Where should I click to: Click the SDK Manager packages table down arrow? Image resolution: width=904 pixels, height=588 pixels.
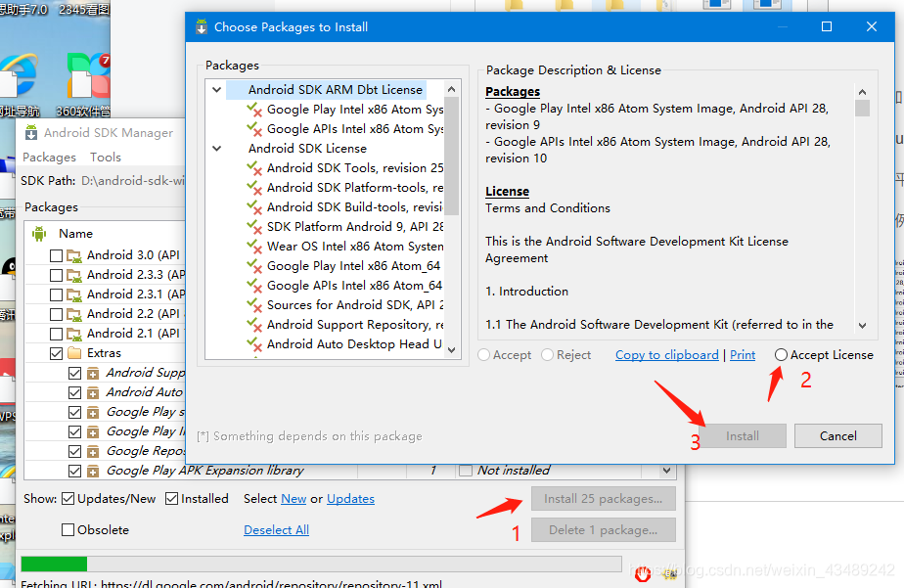(x=666, y=471)
